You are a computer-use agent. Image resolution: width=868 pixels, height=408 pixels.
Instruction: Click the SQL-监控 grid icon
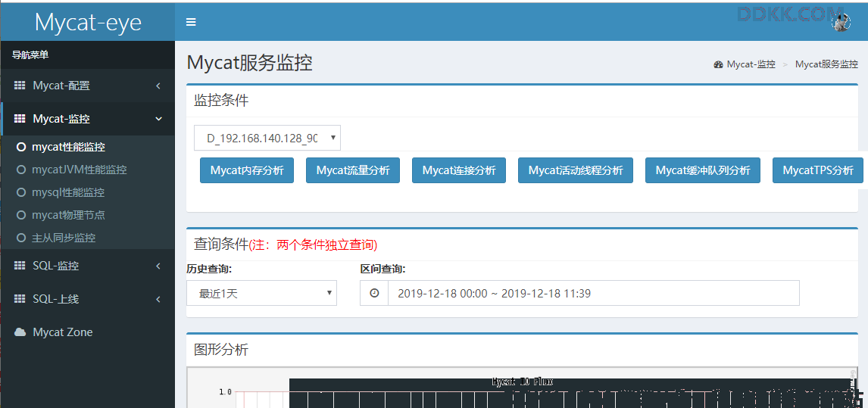point(20,266)
